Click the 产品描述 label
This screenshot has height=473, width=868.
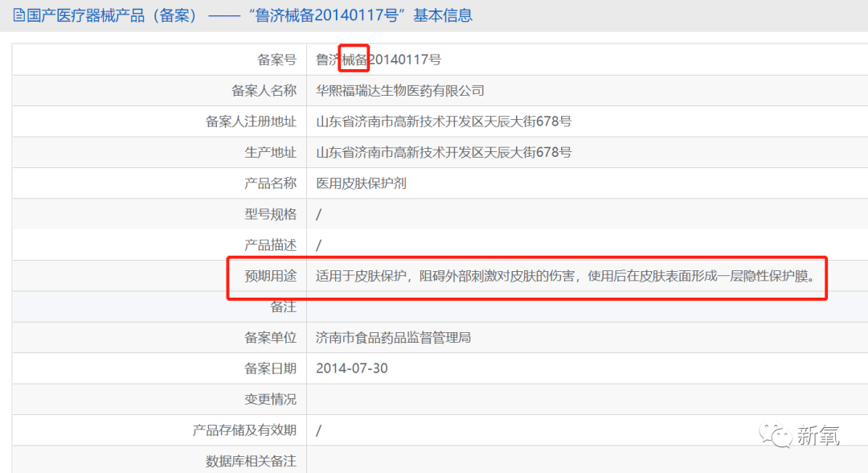pos(271,245)
